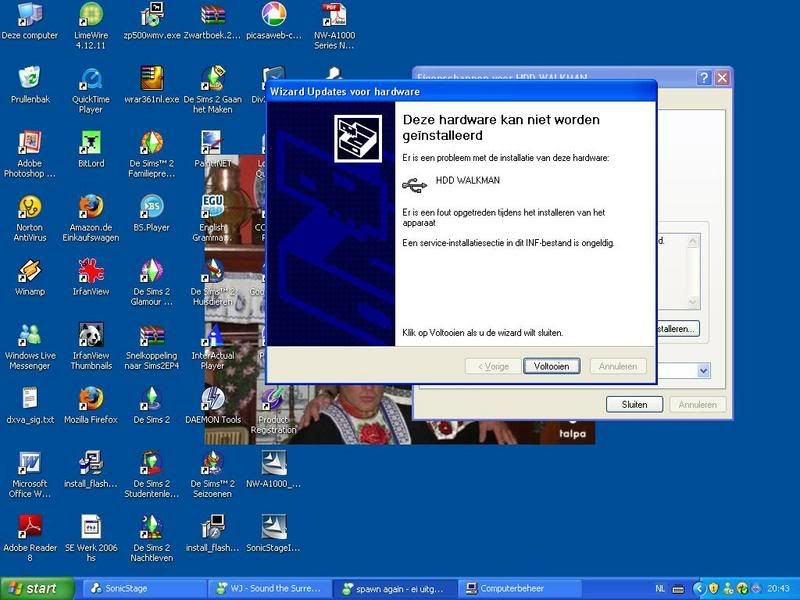Screen dimensions: 800x600
Task: Open the dropdown arrow in the properties window
Action: 703,371
